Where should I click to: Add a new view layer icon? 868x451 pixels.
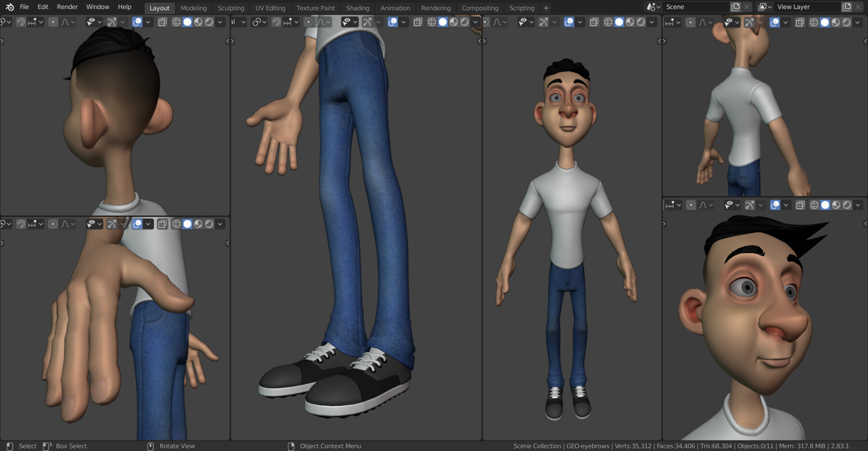coord(847,7)
